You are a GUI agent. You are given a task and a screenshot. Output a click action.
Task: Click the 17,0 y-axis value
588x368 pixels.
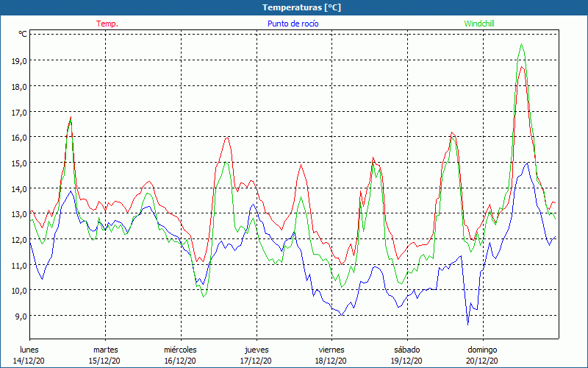[x=19, y=112]
